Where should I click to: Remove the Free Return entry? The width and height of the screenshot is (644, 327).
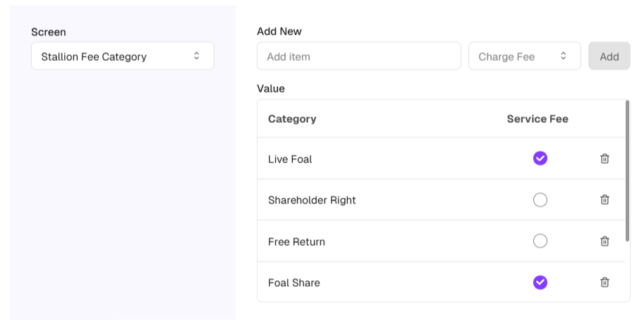[604, 242]
